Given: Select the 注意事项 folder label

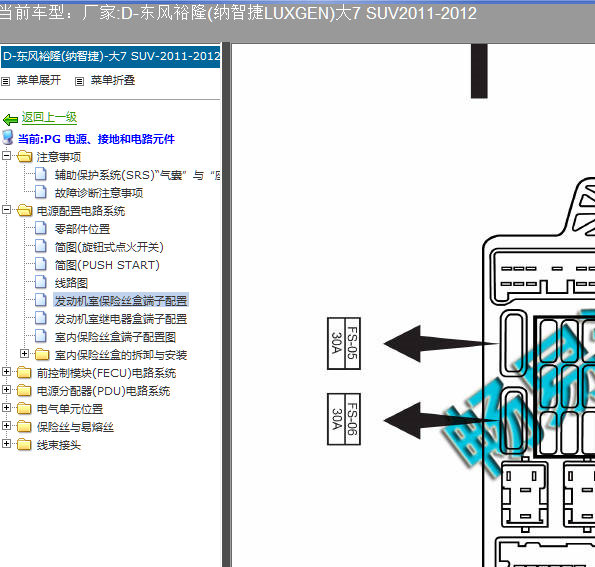Looking at the screenshot, I should 59,157.
